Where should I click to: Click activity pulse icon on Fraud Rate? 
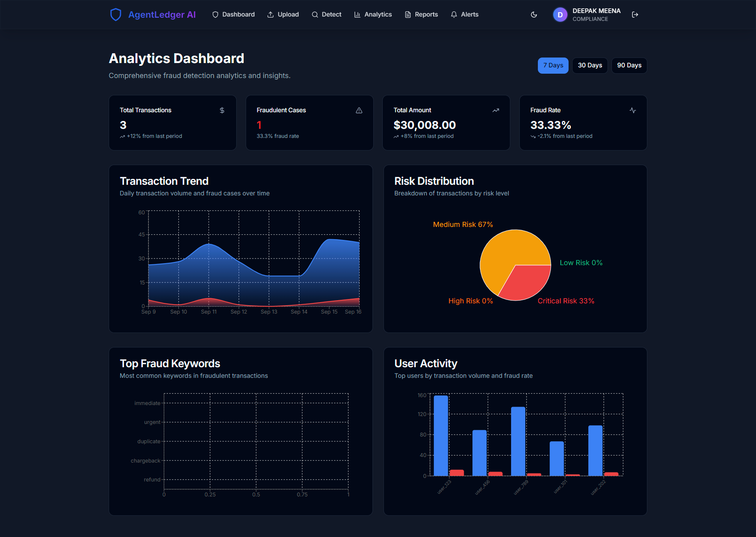tap(633, 110)
